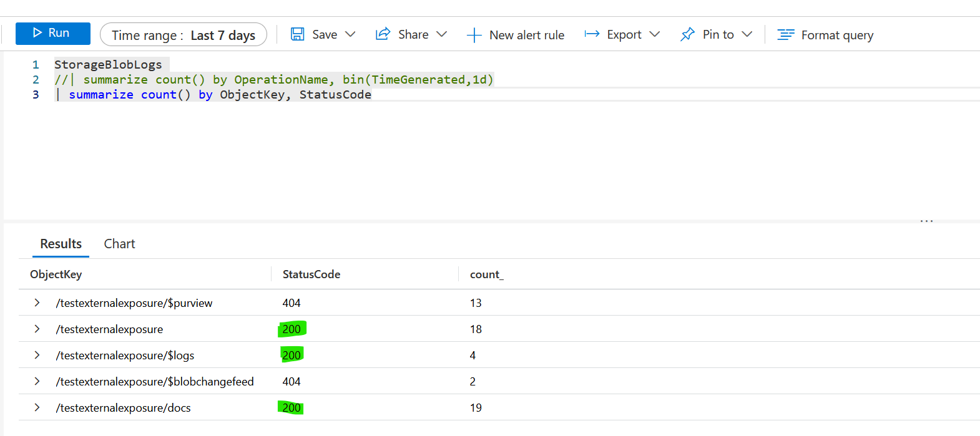Expand the $purview result row
Image resolution: width=980 pixels, height=436 pixels.
click(37, 303)
